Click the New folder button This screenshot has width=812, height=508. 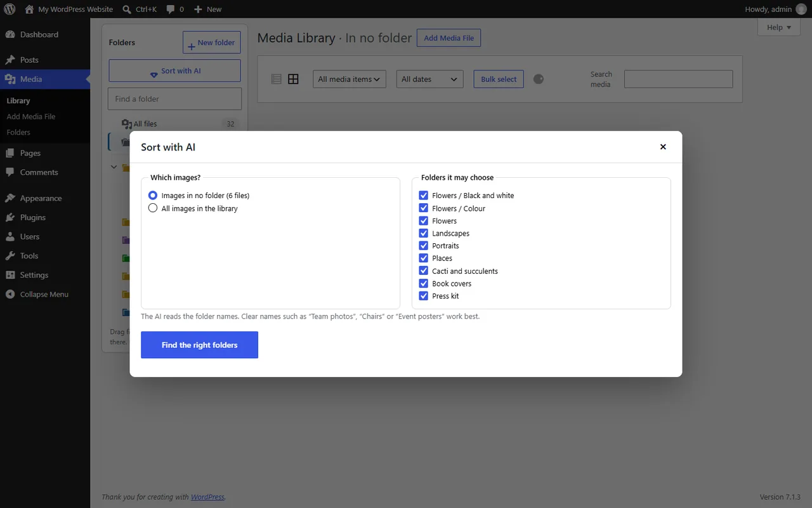click(211, 43)
